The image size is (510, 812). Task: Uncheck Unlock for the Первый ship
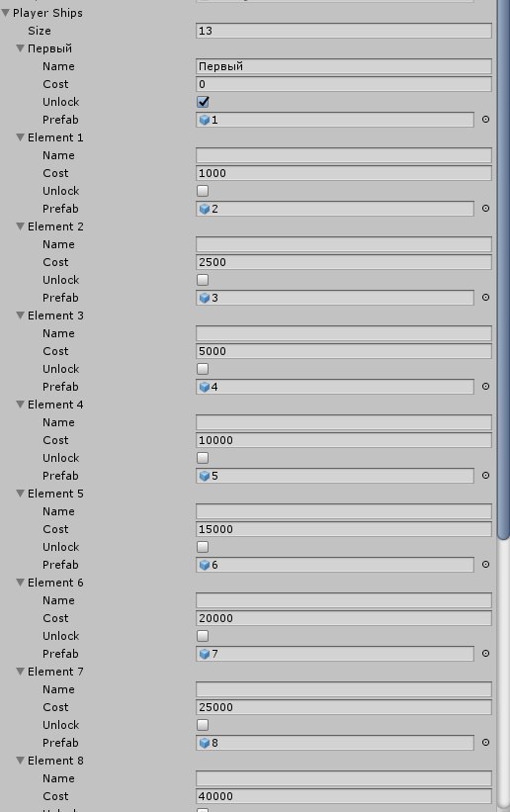(203, 102)
